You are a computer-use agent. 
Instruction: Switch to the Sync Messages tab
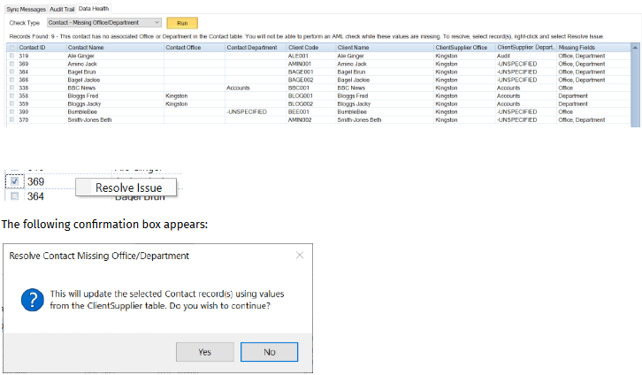[x=26, y=9]
